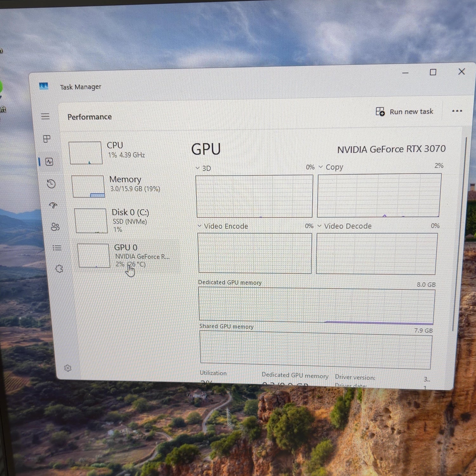Click the Video Decode usage graph
Image resolution: width=476 pixels, height=476 pixels.
(x=377, y=254)
